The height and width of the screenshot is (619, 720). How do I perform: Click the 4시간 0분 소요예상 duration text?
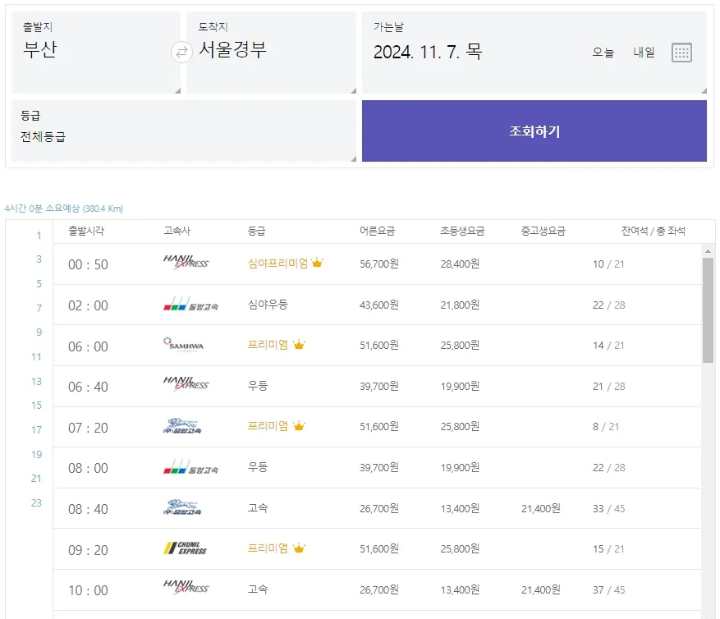pyautogui.click(x=64, y=208)
